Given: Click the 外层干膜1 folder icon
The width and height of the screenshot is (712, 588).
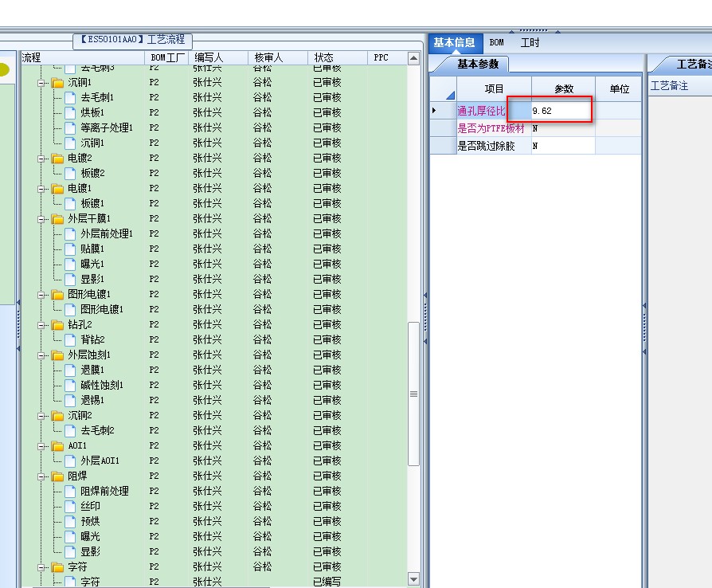Looking at the screenshot, I should (x=57, y=218).
